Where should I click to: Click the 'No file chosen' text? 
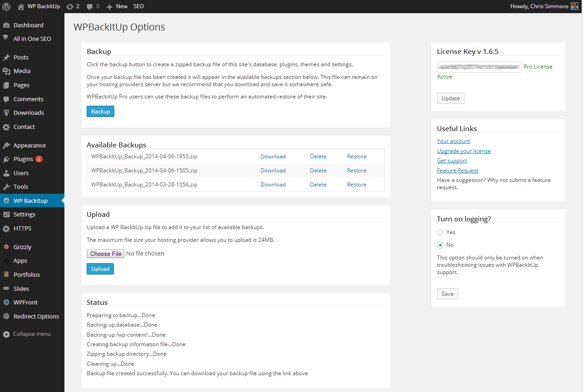pos(145,254)
